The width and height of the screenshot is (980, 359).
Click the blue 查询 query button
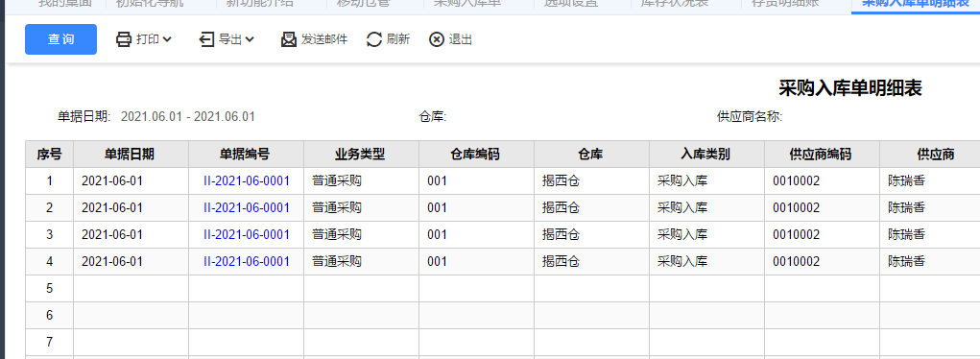pyautogui.click(x=60, y=39)
